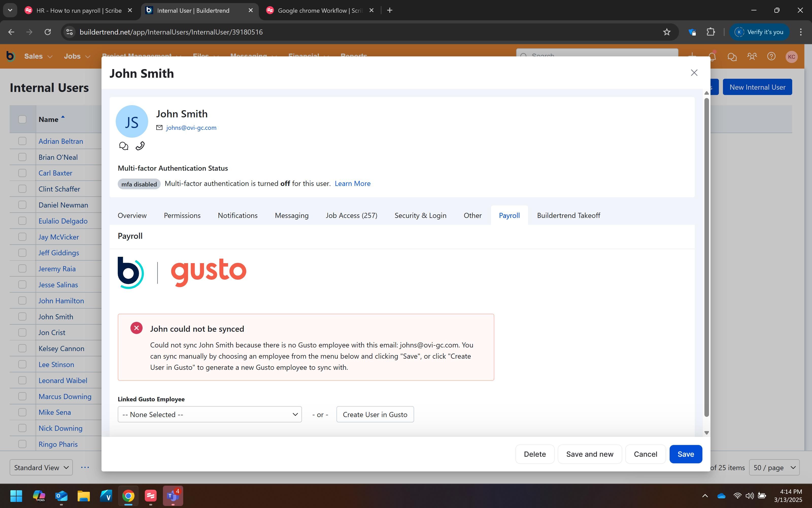The image size is (812, 508).
Task: Switch to the Messaging tab
Action: [x=292, y=215]
